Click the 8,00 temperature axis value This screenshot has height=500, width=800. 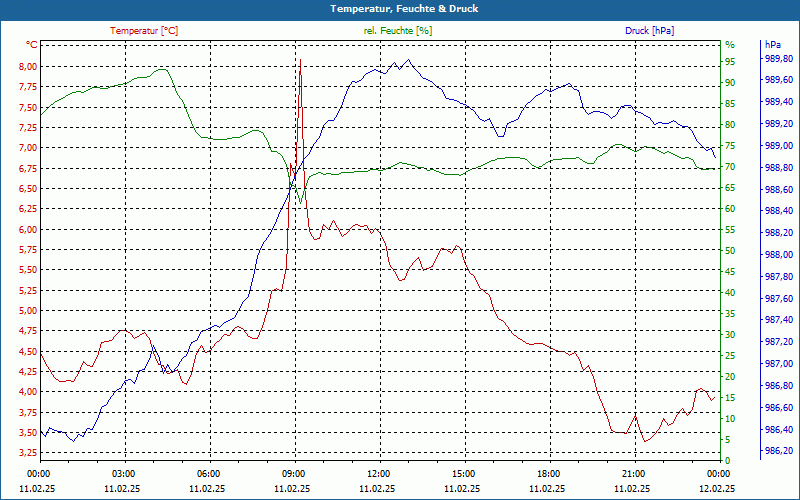[28, 66]
